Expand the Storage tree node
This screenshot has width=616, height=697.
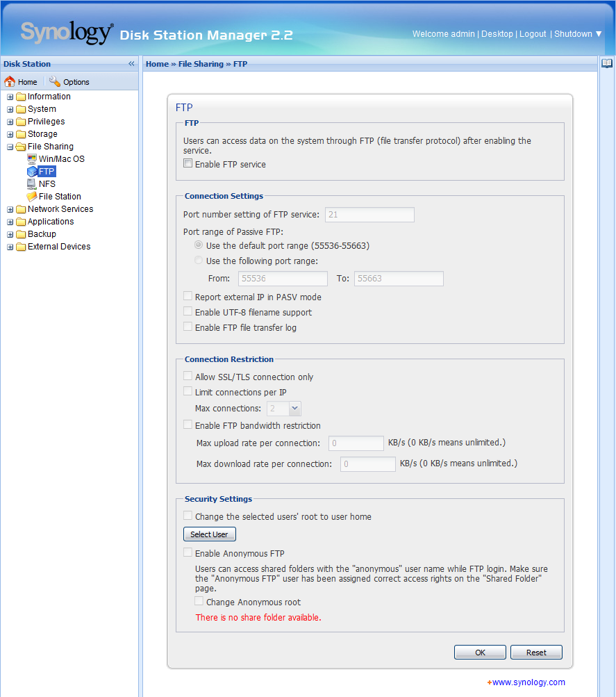(x=10, y=134)
